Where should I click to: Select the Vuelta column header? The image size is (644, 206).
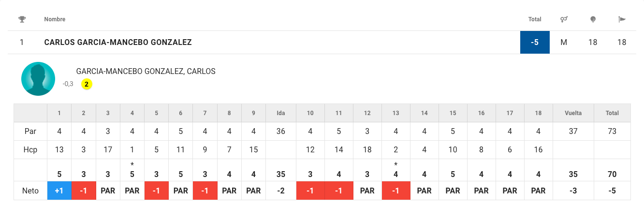pyautogui.click(x=573, y=113)
